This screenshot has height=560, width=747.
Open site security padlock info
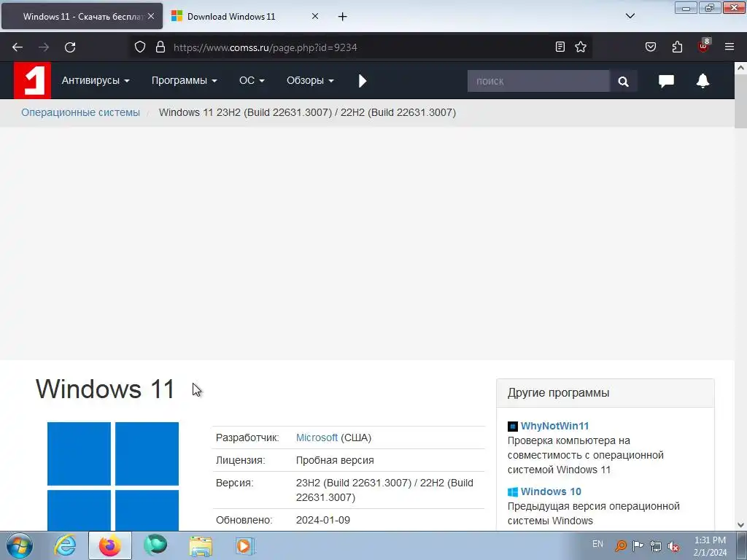coord(160,47)
